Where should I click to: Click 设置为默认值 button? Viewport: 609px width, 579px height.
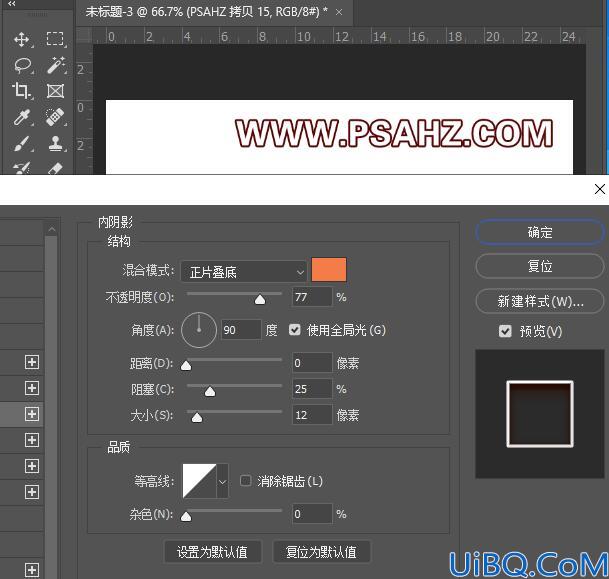pos(212,551)
